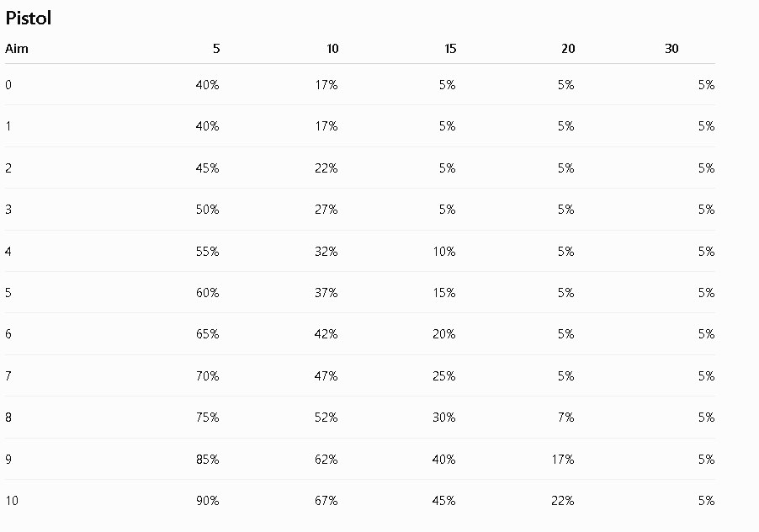
Task: Select the 45% cell in Aim 2 row
Action: (207, 168)
